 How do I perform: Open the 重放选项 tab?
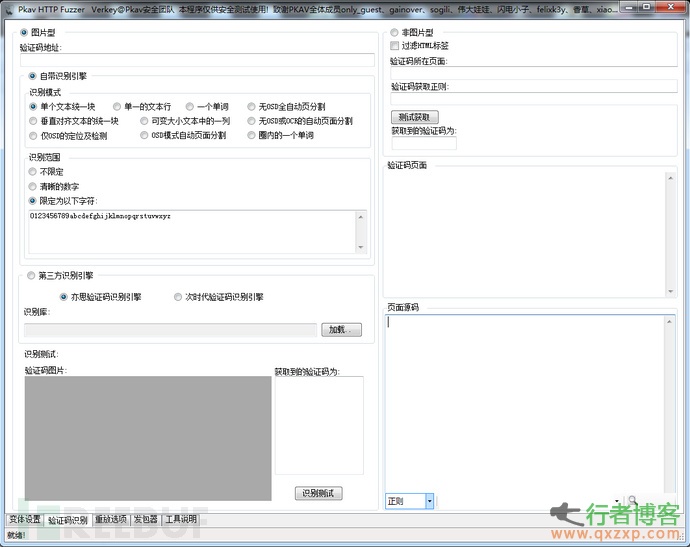click(111, 519)
